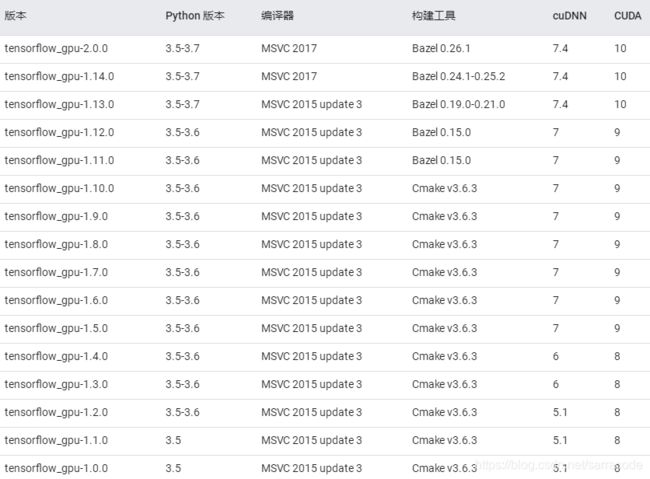This screenshot has height=479, width=650.
Task: Click MSVC 2017 in the 2.0.0 row
Action: pos(289,49)
